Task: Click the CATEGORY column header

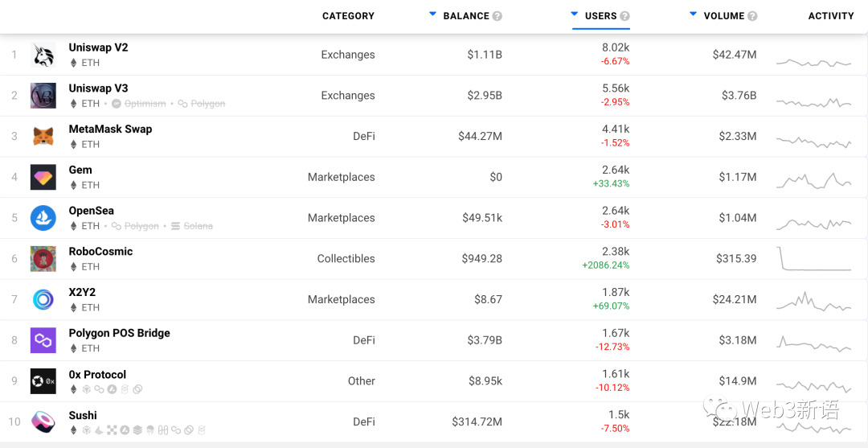Action: coord(348,16)
